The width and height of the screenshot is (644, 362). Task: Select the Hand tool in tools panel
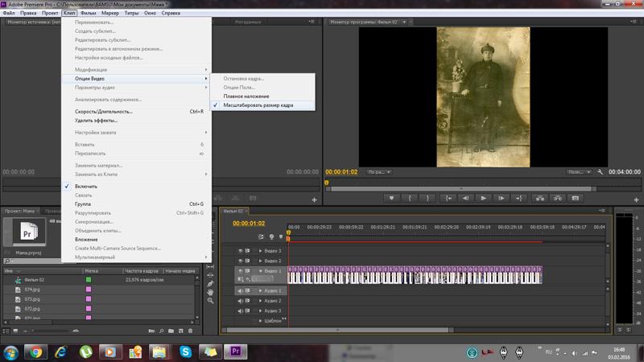pos(210,292)
